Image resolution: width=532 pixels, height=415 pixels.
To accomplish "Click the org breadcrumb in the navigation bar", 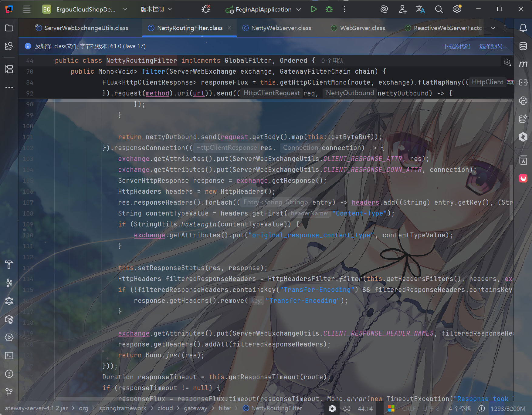I will 83,408.
